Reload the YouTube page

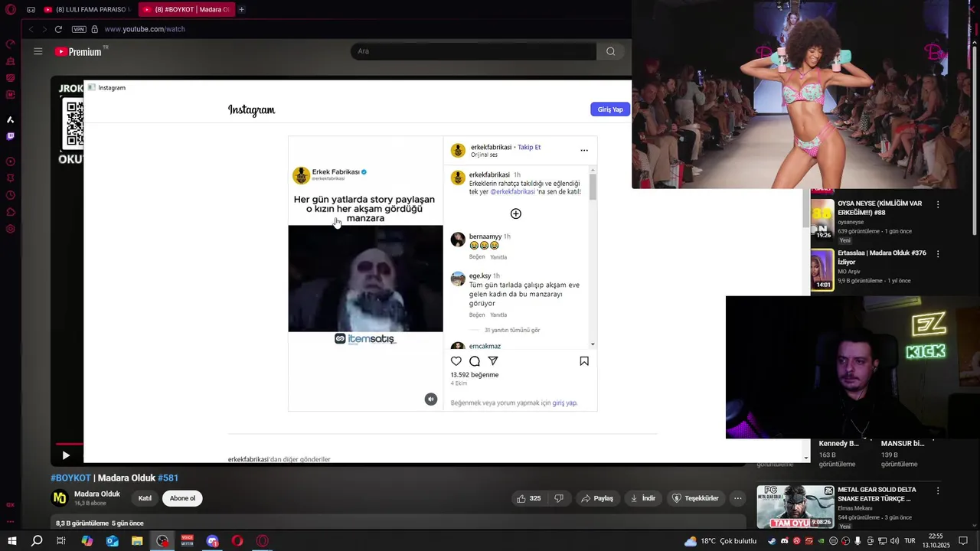pos(58,29)
